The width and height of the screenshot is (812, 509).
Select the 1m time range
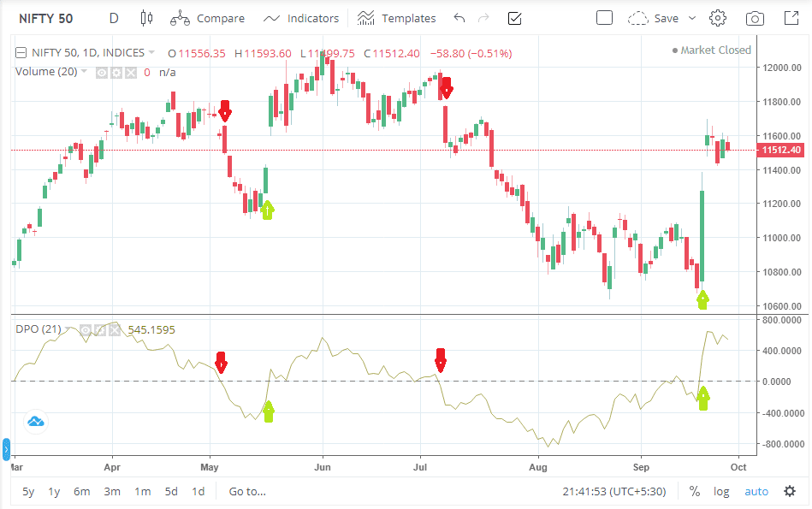point(142,491)
